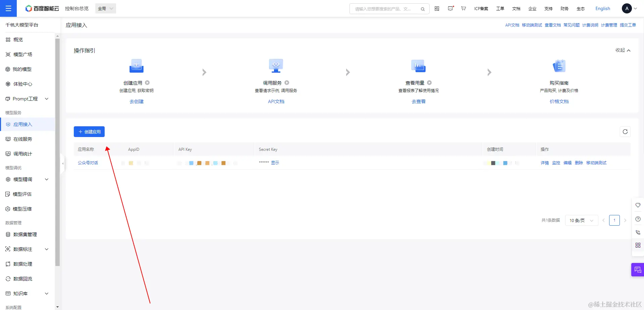
Task: Click the blue 创建应用 button
Action: (89, 132)
